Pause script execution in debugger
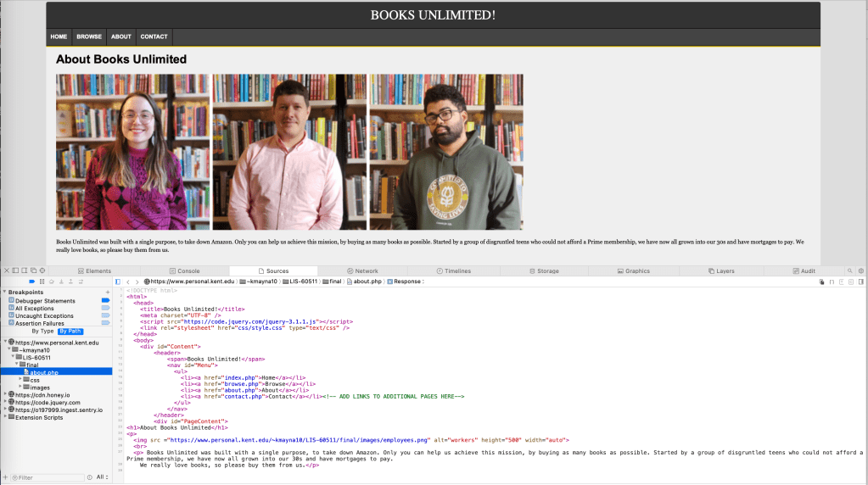 (42, 281)
